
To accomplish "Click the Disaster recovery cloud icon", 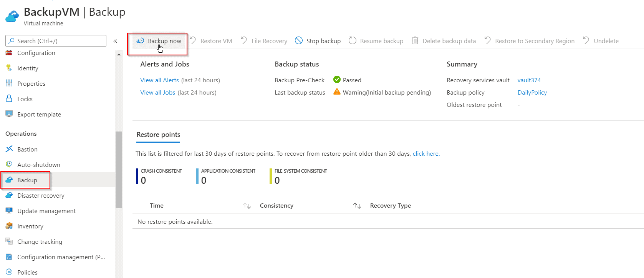I will point(9,195).
